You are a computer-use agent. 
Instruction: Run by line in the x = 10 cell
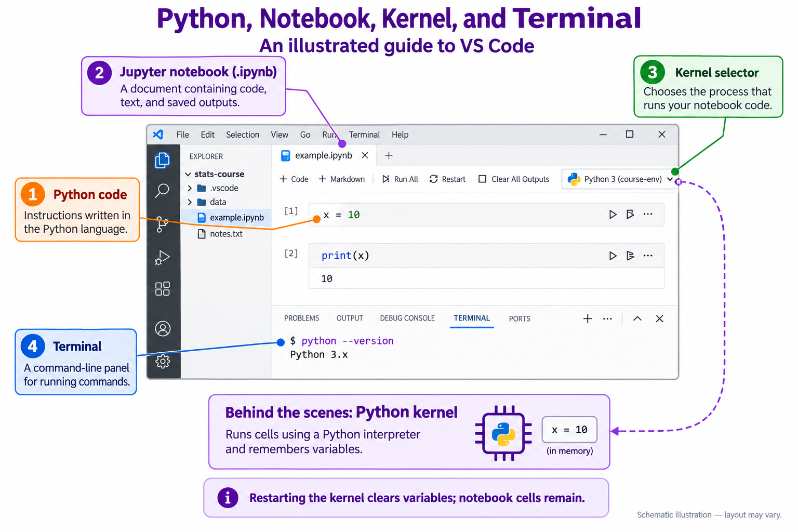point(630,215)
